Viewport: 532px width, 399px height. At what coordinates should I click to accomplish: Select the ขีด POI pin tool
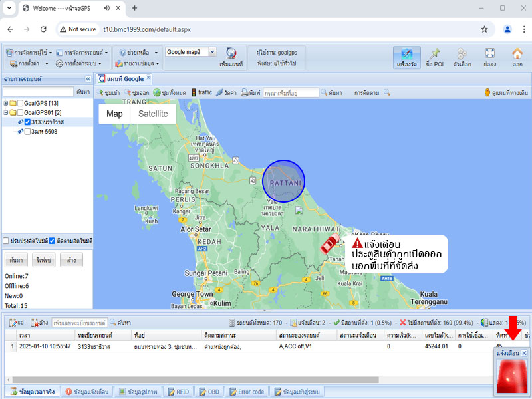coord(434,58)
